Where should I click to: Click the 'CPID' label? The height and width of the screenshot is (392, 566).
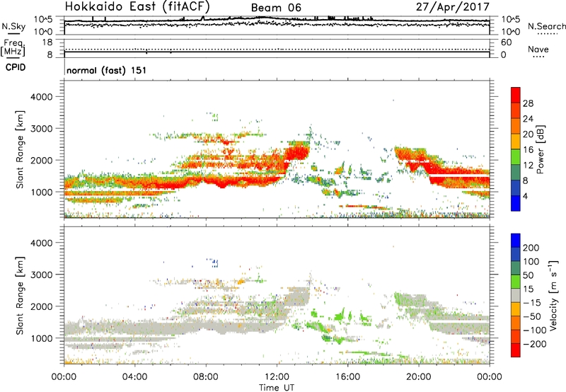click(16, 67)
